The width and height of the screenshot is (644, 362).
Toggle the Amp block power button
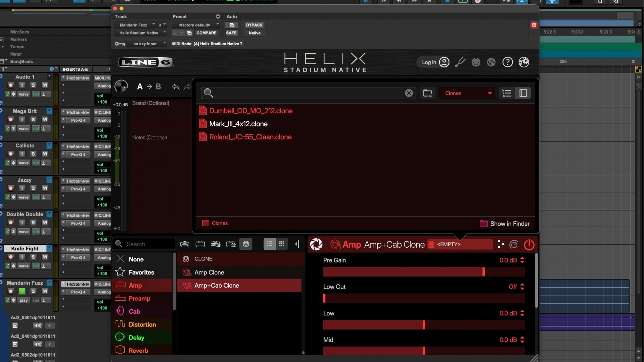[x=529, y=244]
